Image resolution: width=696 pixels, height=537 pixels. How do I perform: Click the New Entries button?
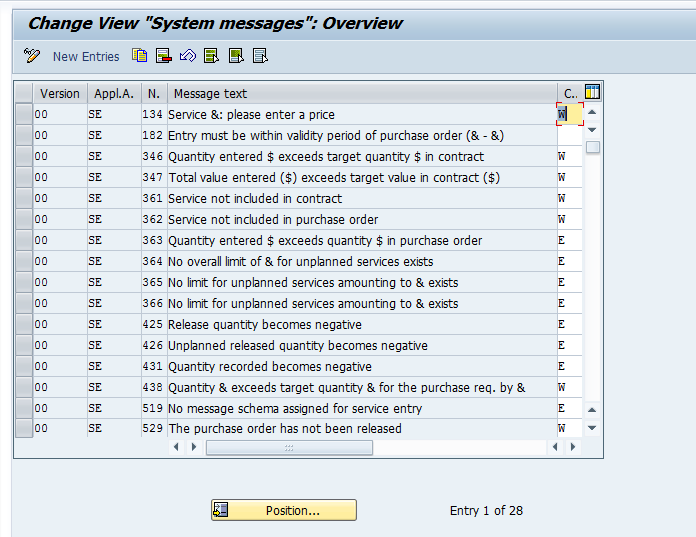(x=86, y=57)
